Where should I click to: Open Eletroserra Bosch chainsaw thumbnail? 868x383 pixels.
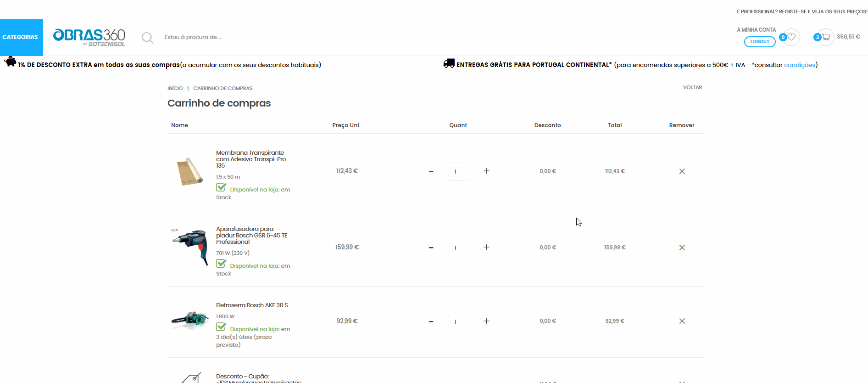(x=190, y=320)
